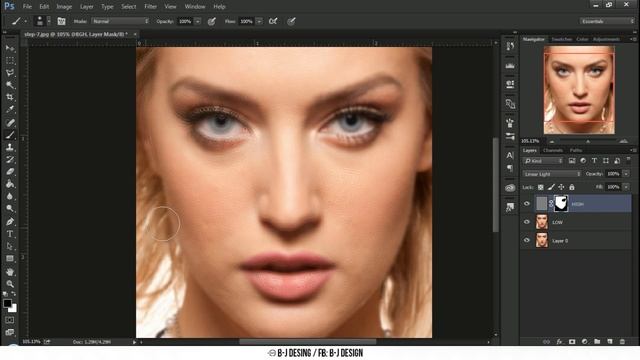Select the Crop tool
This screenshot has width=640, height=360.
pos(10,97)
